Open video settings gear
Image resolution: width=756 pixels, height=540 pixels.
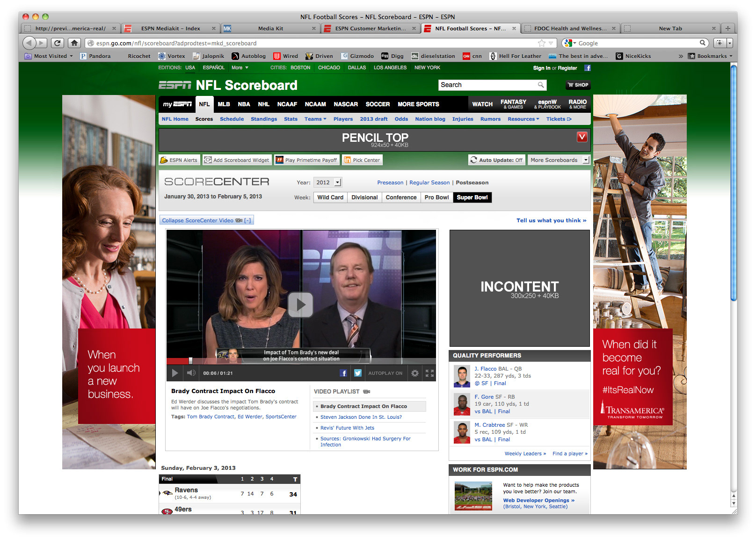point(415,373)
